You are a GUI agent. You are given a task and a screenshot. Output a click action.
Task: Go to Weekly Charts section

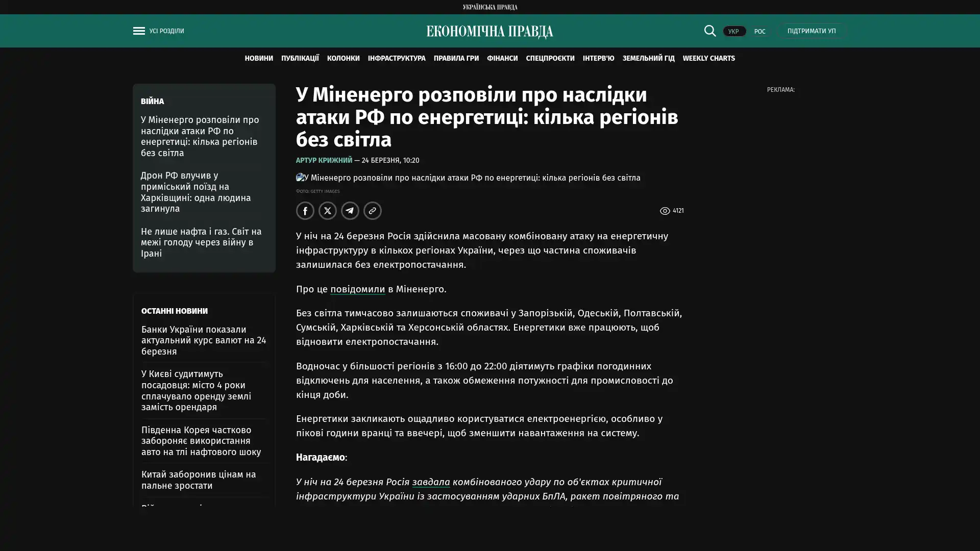tap(708, 59)
